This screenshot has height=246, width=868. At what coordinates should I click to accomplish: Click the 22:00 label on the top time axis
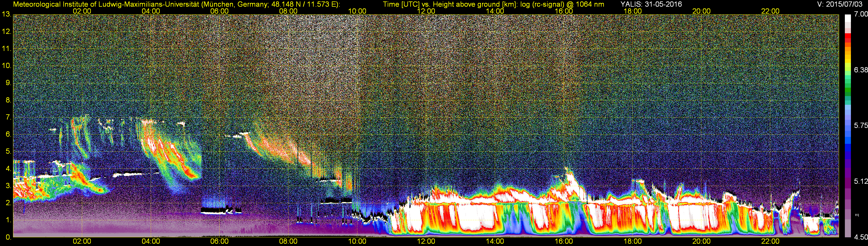(770, 11)
